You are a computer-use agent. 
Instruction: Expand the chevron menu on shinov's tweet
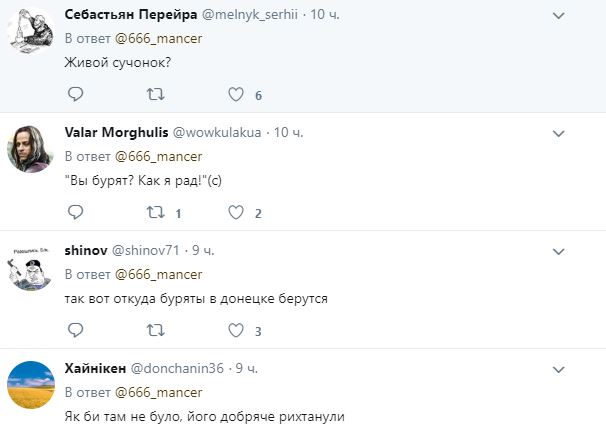[558, 252]
